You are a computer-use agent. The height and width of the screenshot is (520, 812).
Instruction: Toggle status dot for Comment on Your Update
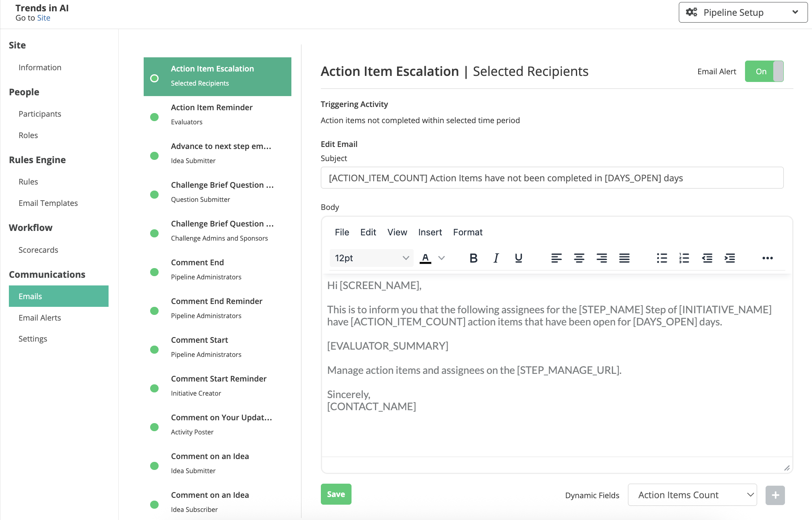[x=154, y=427]
